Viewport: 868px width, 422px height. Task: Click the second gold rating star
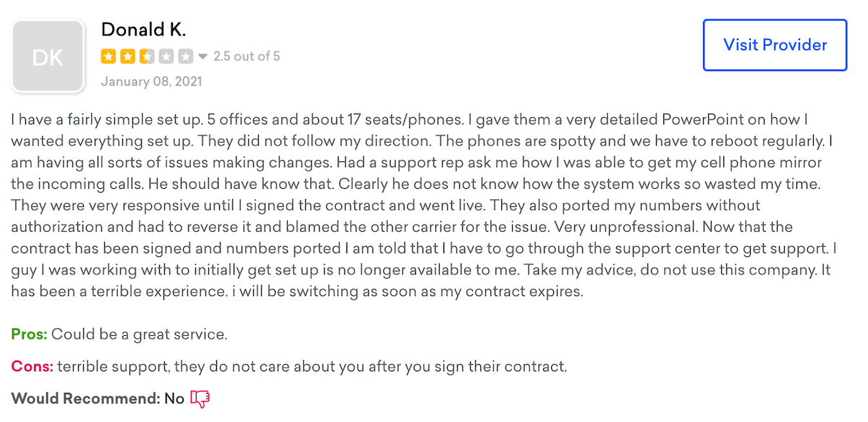127,56
